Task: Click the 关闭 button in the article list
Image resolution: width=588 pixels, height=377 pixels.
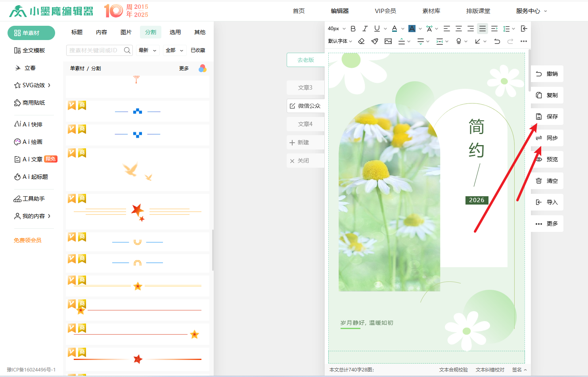Action: pyautogui.click(x=306, y=161)
